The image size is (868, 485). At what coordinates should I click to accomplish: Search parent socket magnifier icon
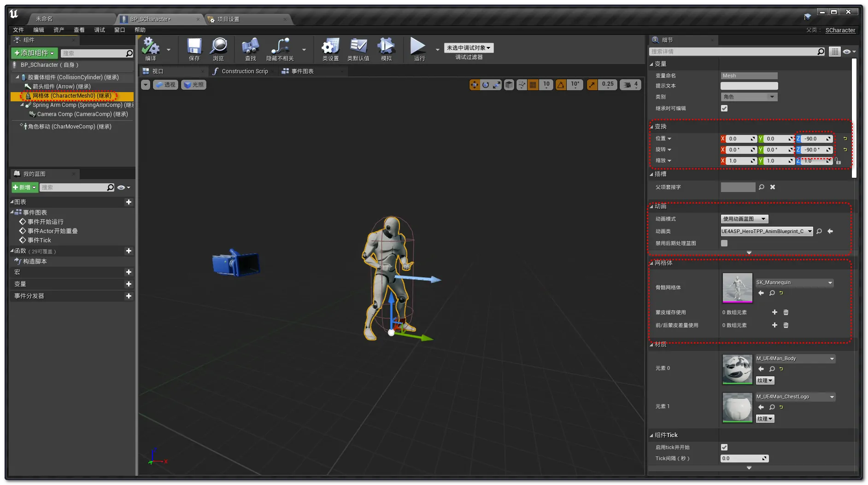point(762,187)
